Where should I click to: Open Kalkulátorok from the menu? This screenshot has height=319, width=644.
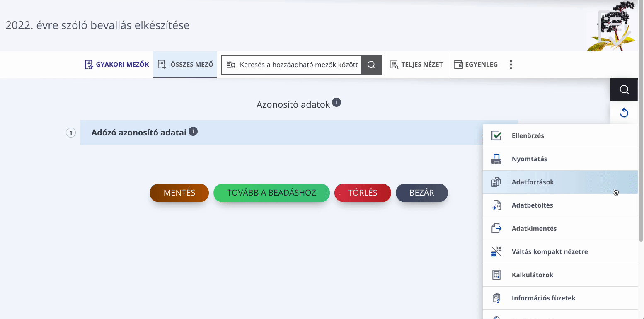point(560,275)
